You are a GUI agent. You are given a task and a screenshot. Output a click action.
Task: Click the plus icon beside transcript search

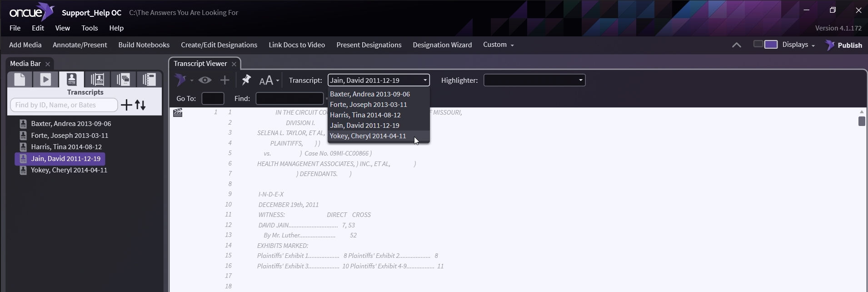[126, 105]
